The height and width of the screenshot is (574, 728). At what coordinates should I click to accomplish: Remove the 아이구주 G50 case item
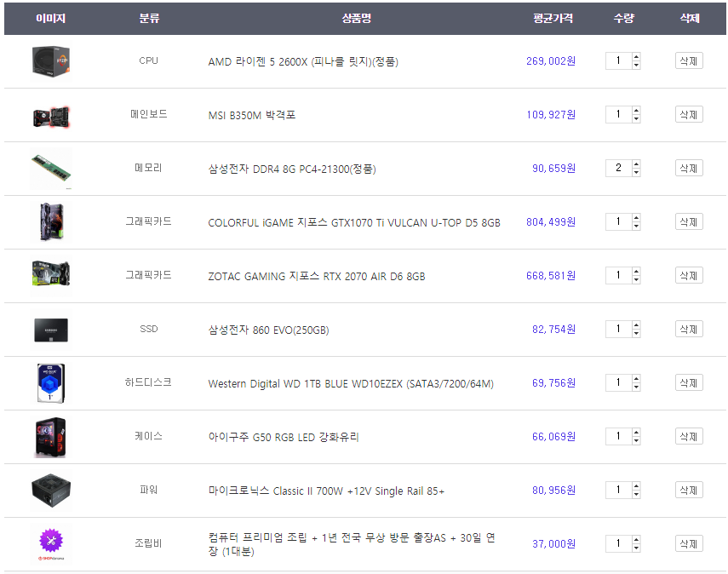tap(689, 437)
